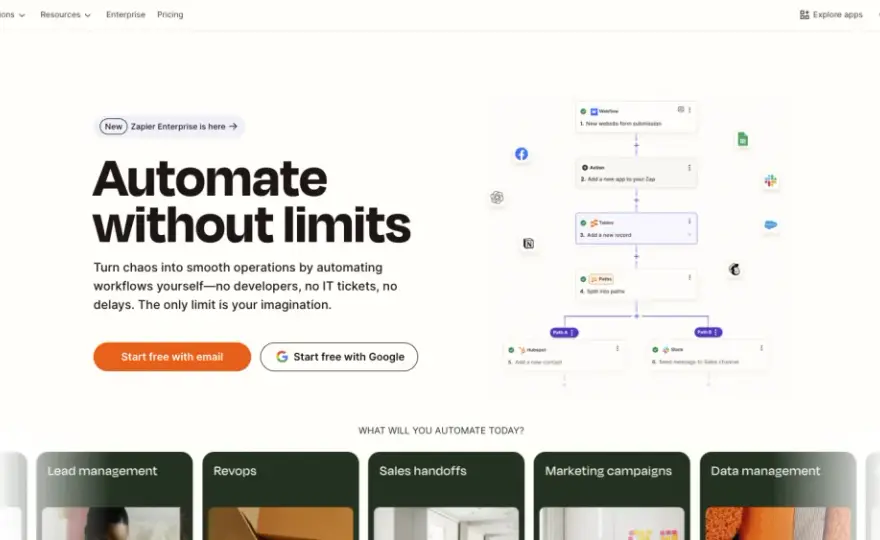Open kebab menu on Tables step 3
The height and width of the screenshot is (540, 880).
tap(690, 222)
